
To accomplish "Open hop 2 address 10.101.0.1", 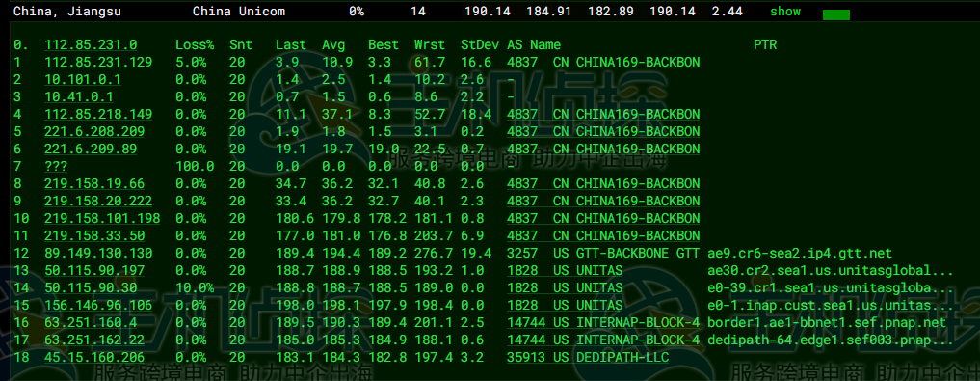I will click(x=83, y=79).
